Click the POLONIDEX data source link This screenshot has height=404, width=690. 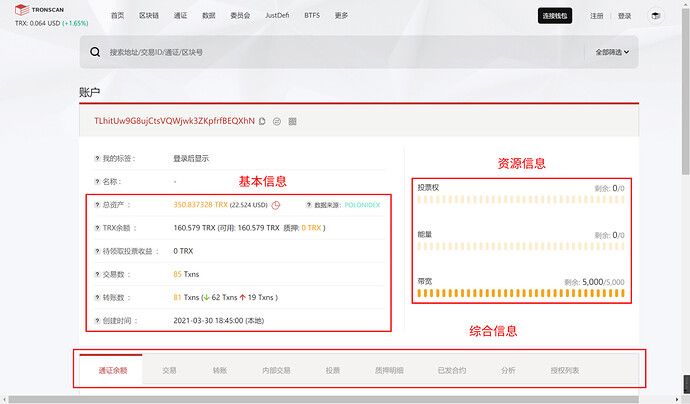[x=362, y=205]
